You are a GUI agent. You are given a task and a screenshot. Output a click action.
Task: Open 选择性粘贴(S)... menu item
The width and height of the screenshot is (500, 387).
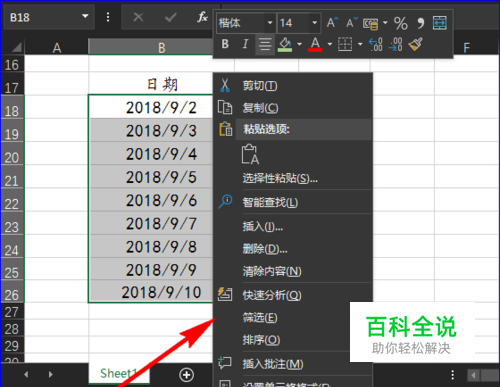tap(293, 179)
